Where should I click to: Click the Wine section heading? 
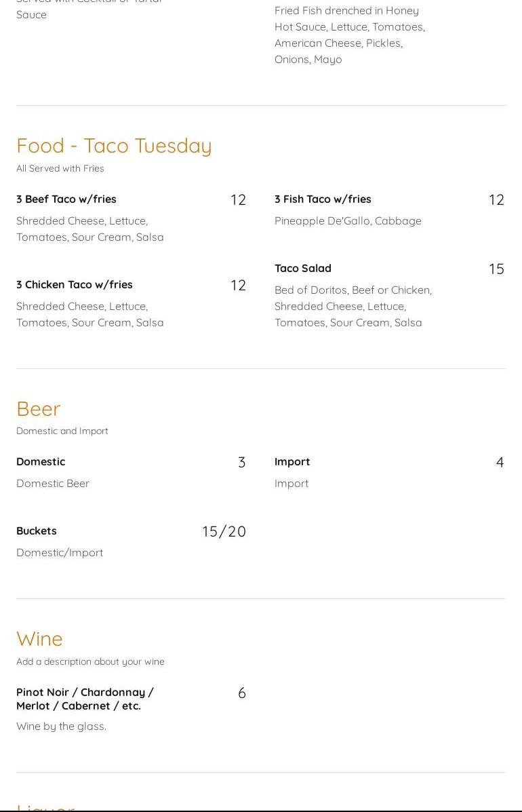[x=39, y=638]
